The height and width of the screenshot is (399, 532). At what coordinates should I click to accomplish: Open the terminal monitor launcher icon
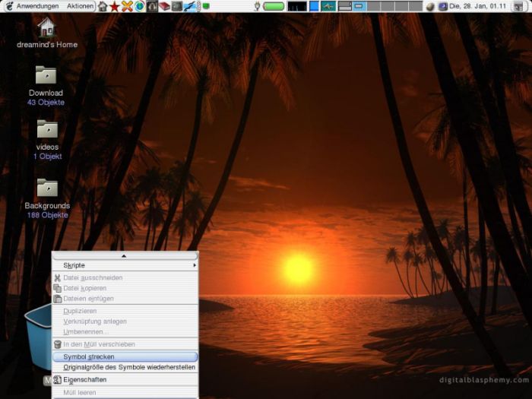(177, 6)
